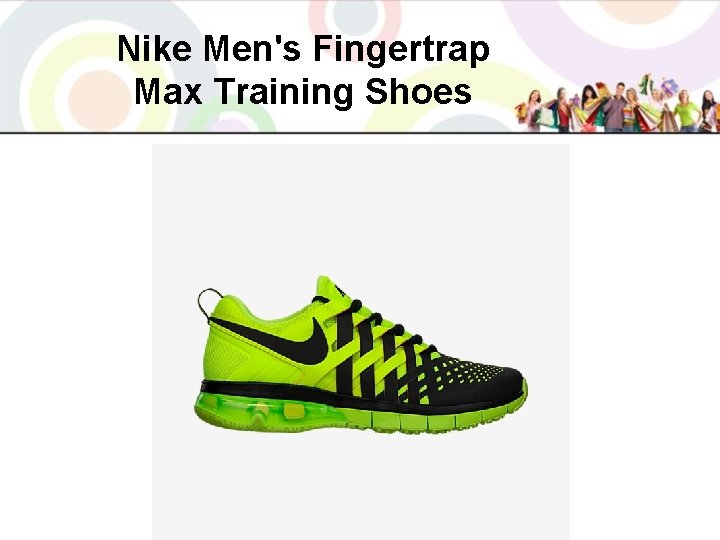720x540 pixels.
Task: Select the "Max Training Shoes" title line
Action: coord(303,91)
